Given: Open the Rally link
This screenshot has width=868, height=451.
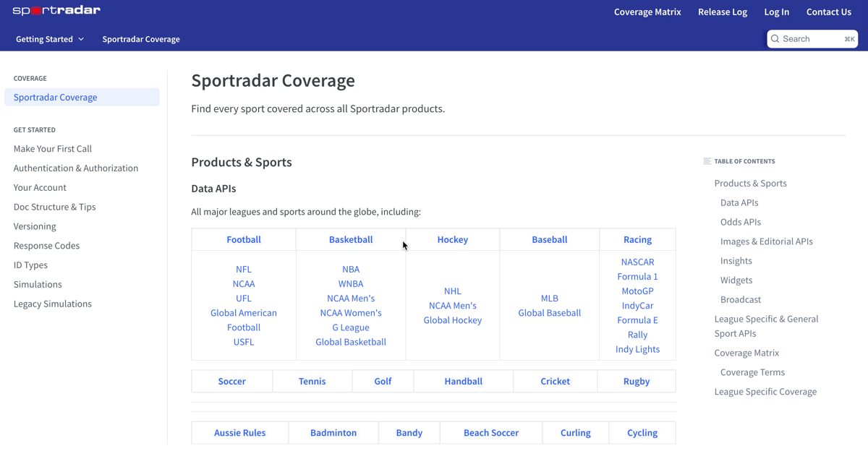Looking at the screenshot, I should pyautogui.click(x=637, y=335).
